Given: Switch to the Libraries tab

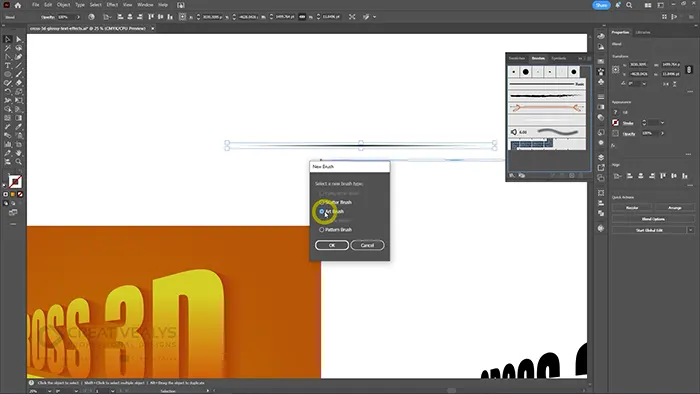Looking at the screenshot, I should pyautogui.click(x=643, y=33).
